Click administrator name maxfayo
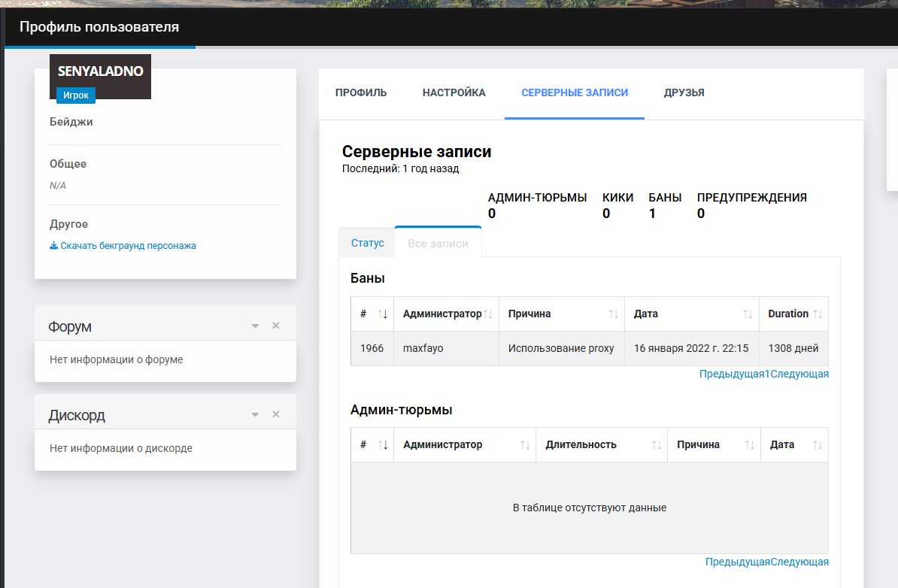This screenshot has width=898, height=588. point(423,348)
